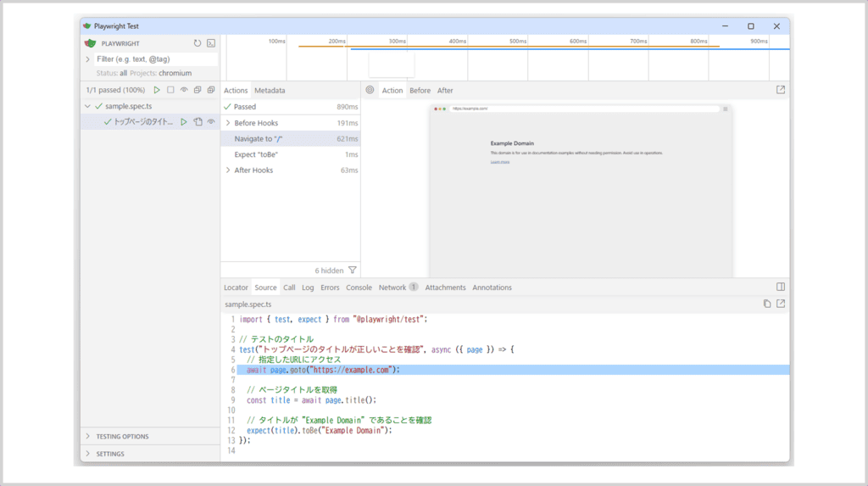Click the reload tests icon
The image size is (868, 486).
198,43
